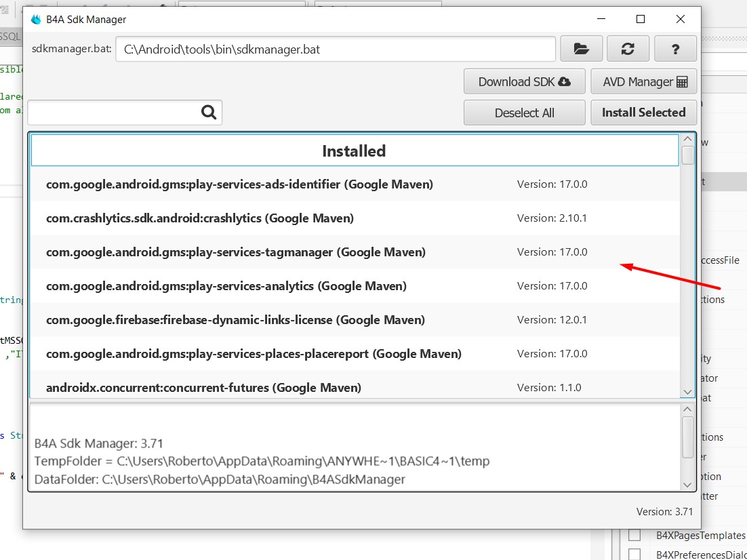Close the B4A Sdk Manager window
Viewport: 747px width, 560px height.
click(x=681, y=19)
